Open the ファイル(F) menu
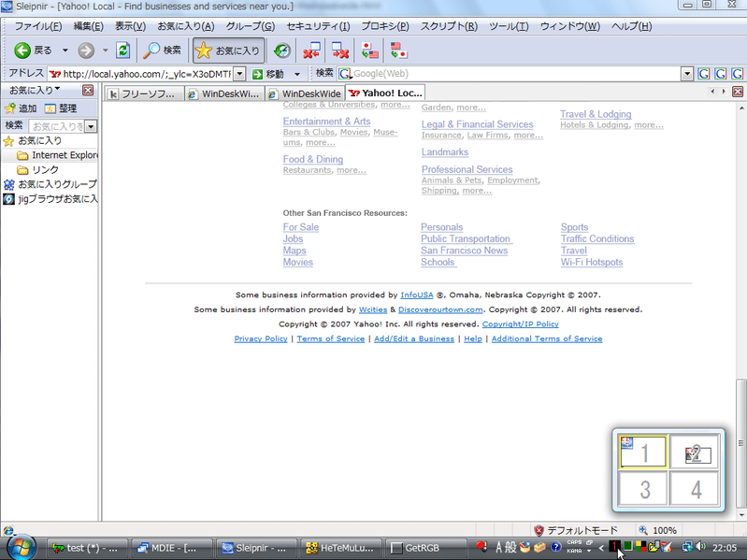Viewport: 747px width, 560px height. tap(38, 26)
